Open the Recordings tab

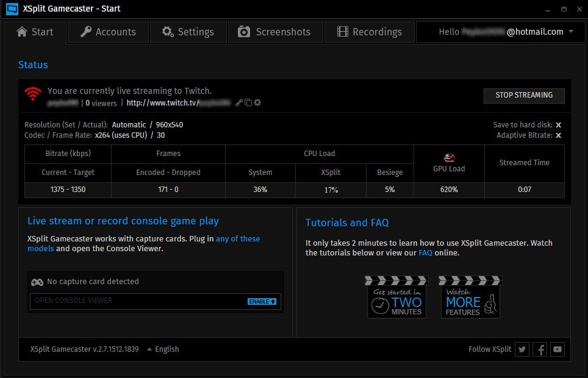pyautogui.click(x=370, y=32)
